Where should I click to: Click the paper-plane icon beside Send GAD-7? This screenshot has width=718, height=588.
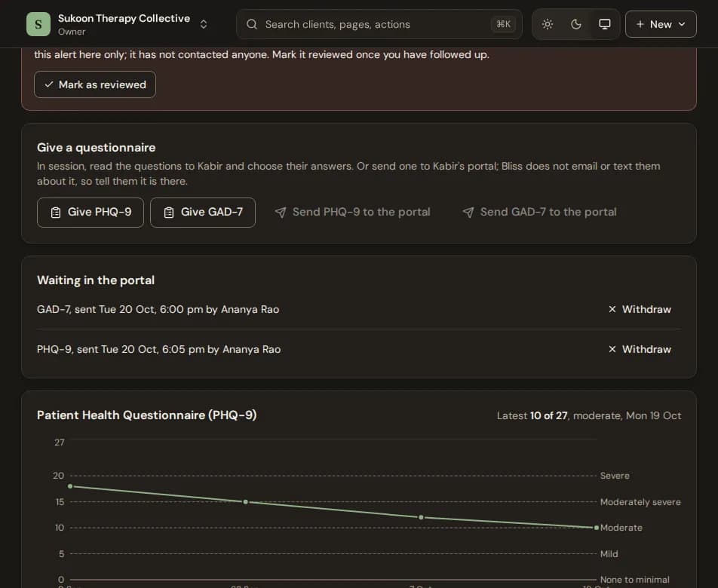468,213
